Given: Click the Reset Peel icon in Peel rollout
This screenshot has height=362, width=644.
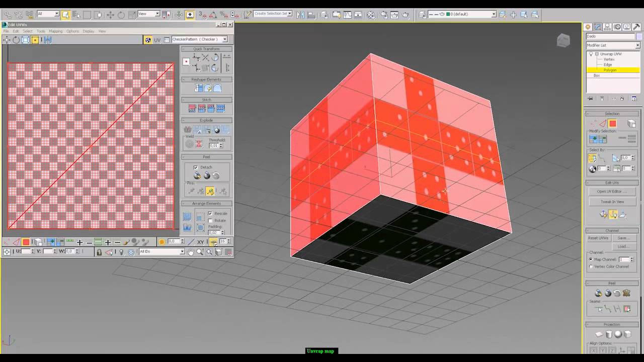Looking at the screenshot, I should pos(216,175).
